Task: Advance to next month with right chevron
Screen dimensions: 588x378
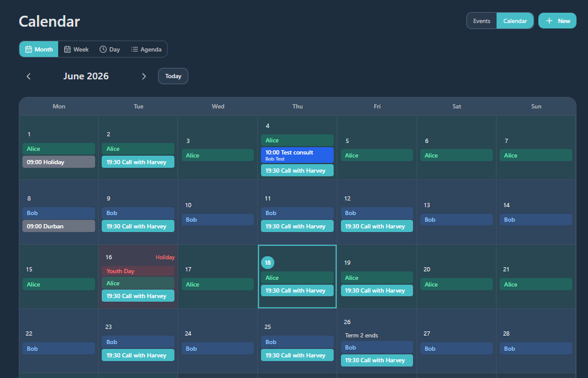Action: (144, 76)
